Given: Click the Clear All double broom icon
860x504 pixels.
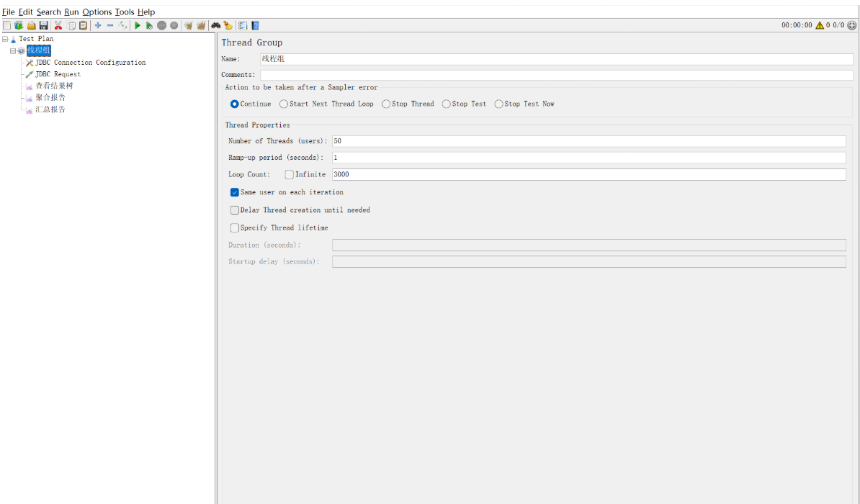Looking at the screenshot, I should tap(201, 25).
